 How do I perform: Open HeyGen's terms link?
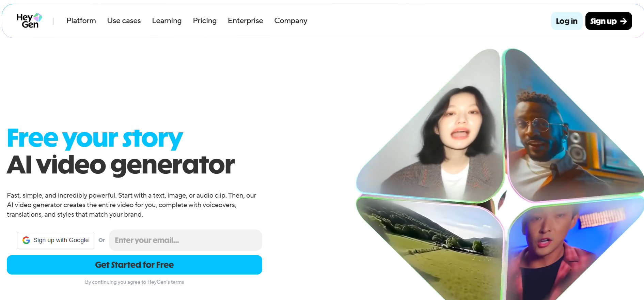coord(166,282)
